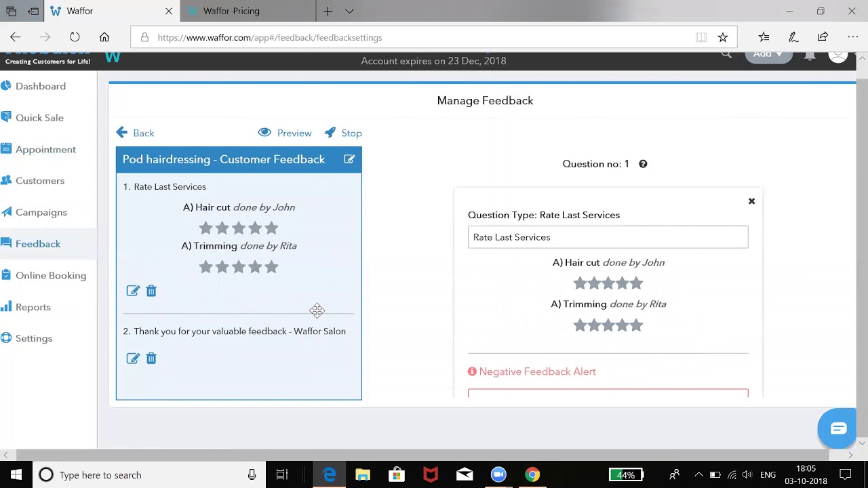Open a new browser tab

(x=328, y=11)
